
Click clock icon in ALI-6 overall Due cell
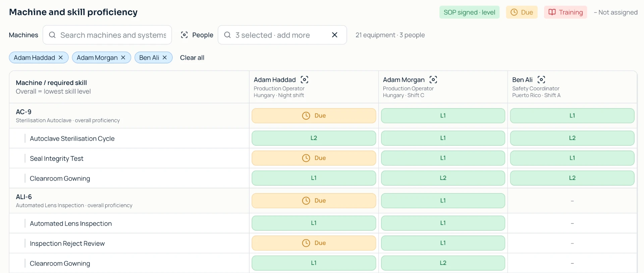[306, 201]
